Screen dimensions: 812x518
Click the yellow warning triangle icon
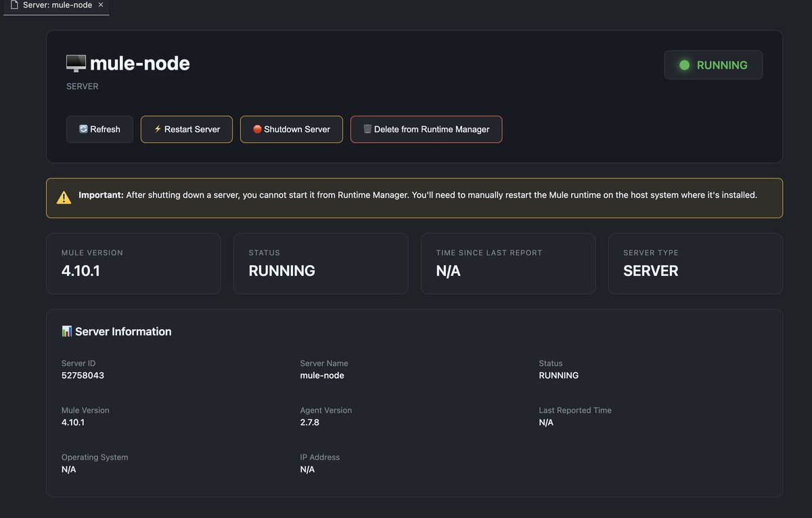64,197
